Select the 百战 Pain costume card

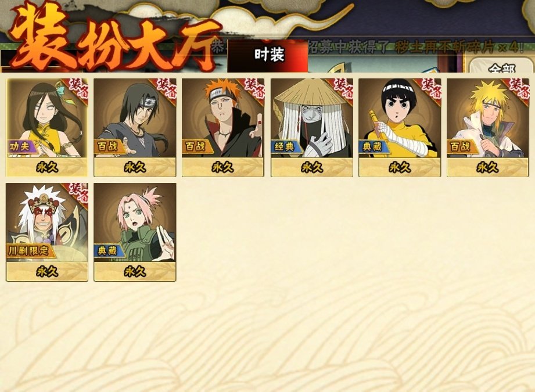223,127
